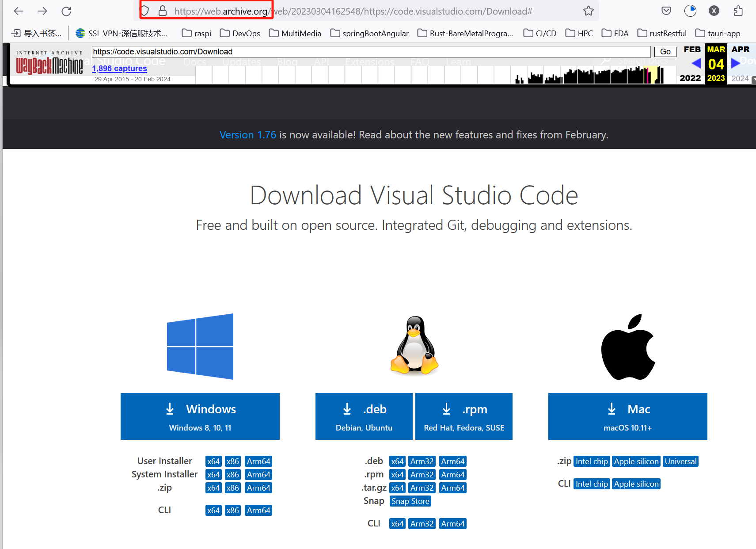Click the capture timeline sparkline graph
The width and height of the screenshot is (756, 549).
click(x=436, y=75)
